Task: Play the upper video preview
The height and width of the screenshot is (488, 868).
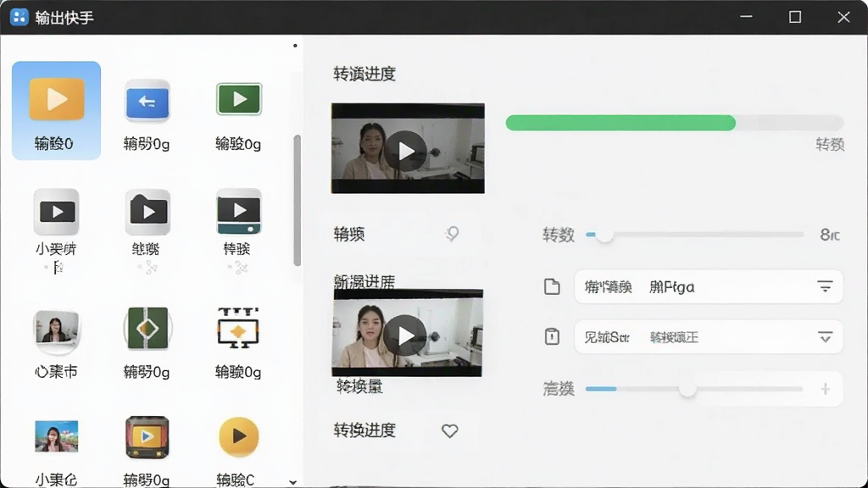Action: (x=406, y=151)
